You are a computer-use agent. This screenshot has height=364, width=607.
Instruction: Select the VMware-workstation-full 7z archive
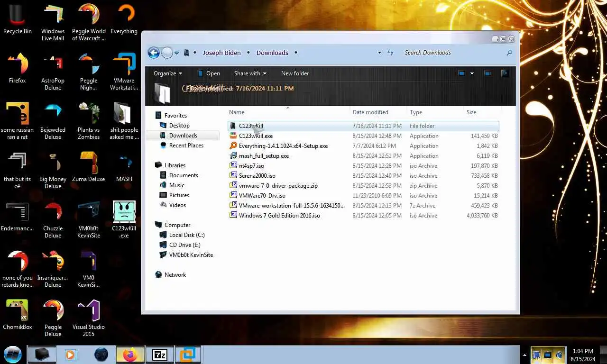pos(363,206)
